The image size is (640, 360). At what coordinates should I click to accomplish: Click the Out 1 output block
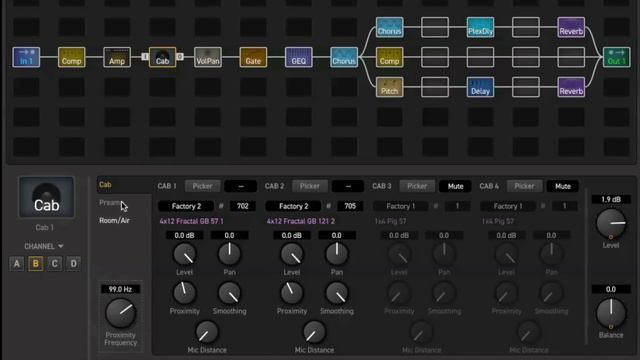(x=617, y=57)
